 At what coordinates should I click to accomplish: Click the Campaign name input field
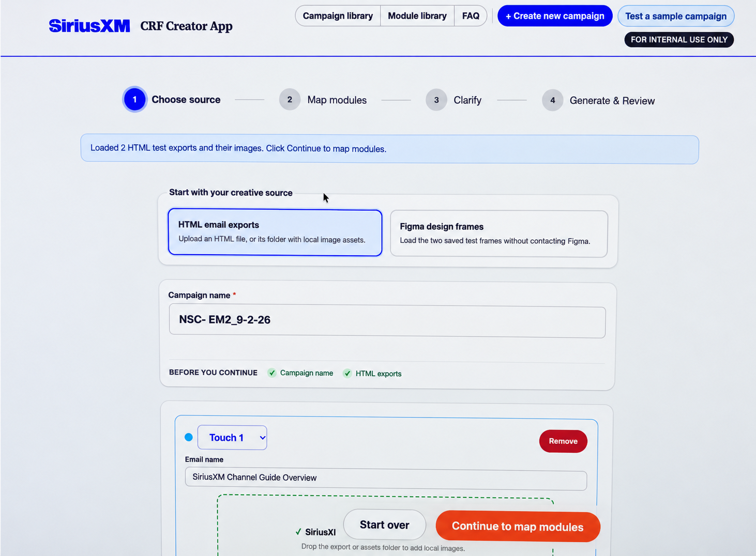387,321
